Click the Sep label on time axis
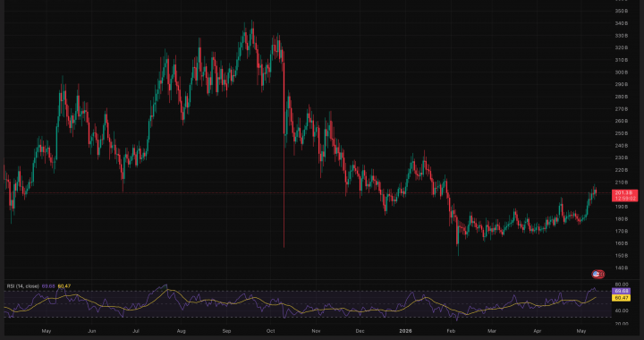644x340 pixels. click(226, 330)
